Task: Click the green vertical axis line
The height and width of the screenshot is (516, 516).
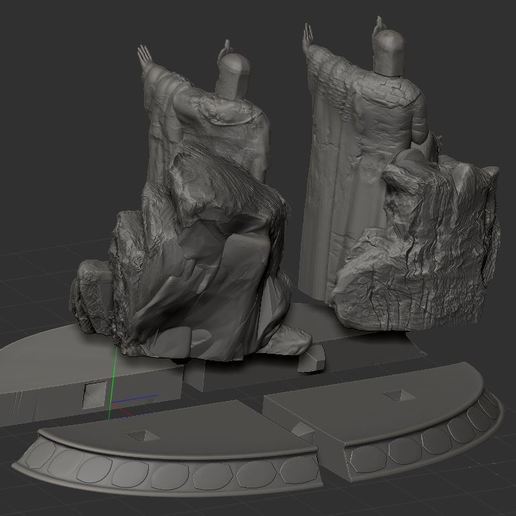Action: click(x=112, y=383)
